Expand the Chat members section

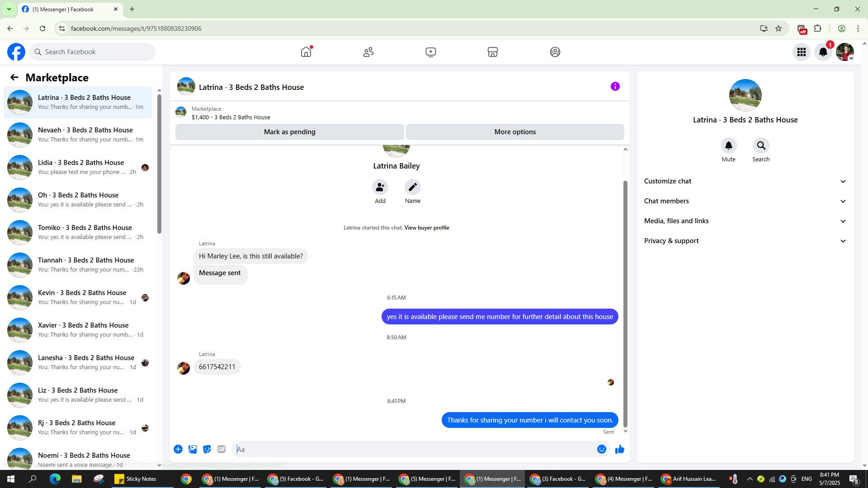[745, 201]
